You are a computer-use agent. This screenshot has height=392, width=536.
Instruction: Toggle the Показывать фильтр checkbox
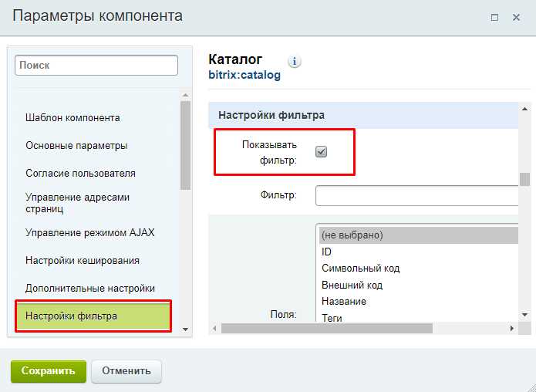321,151
